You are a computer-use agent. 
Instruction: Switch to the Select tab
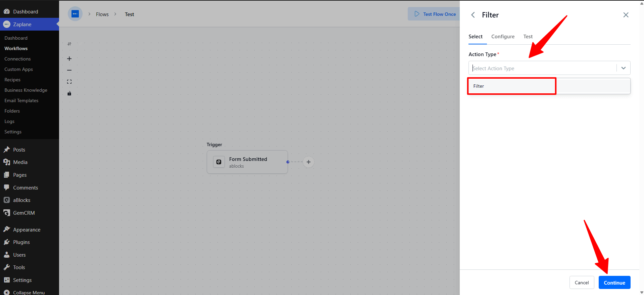476,36
